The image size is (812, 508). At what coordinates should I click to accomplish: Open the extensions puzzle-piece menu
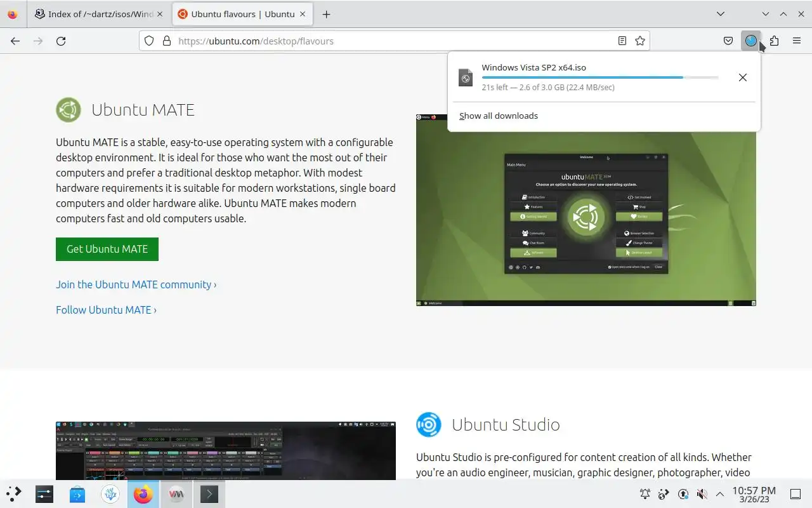[774, 41]
